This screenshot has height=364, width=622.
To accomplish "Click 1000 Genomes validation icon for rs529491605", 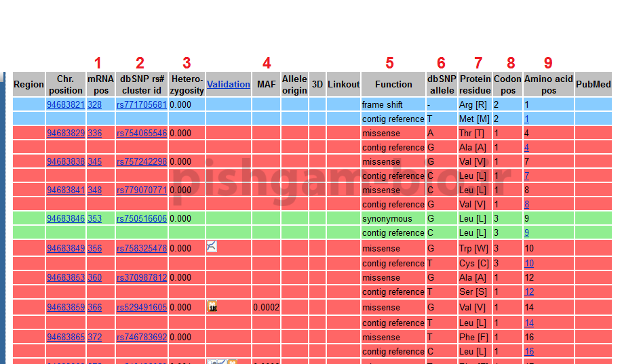I will click(x=212, y=306).
